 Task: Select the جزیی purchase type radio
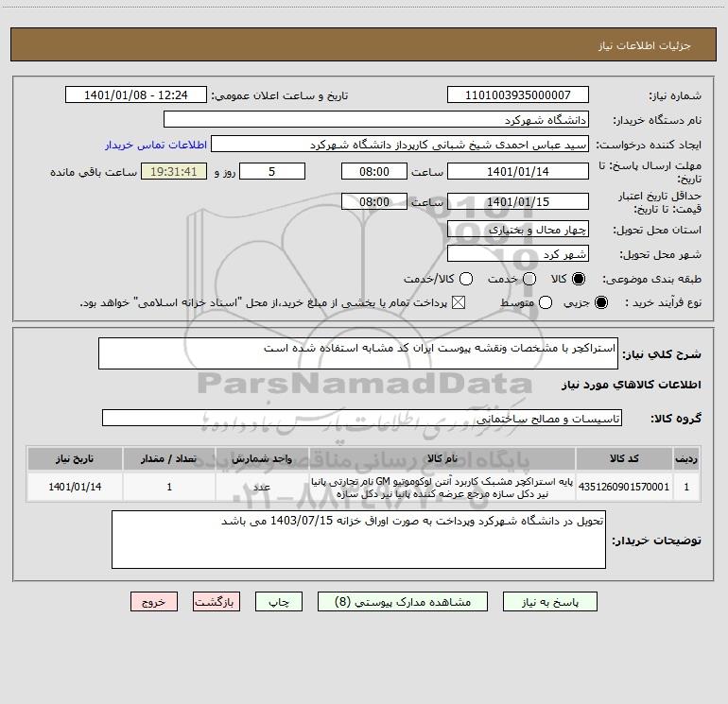pyautogui.click(x=600, y=302)
